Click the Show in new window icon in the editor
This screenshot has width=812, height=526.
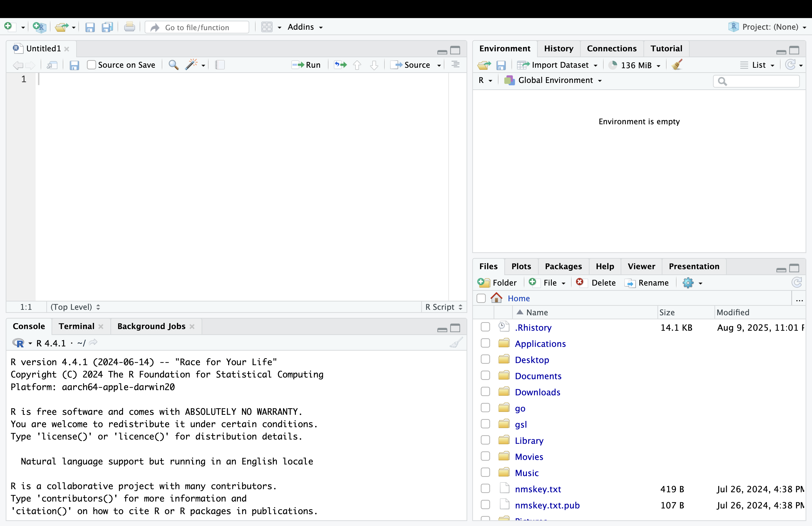pyautogui.click(x=52, y=65)
